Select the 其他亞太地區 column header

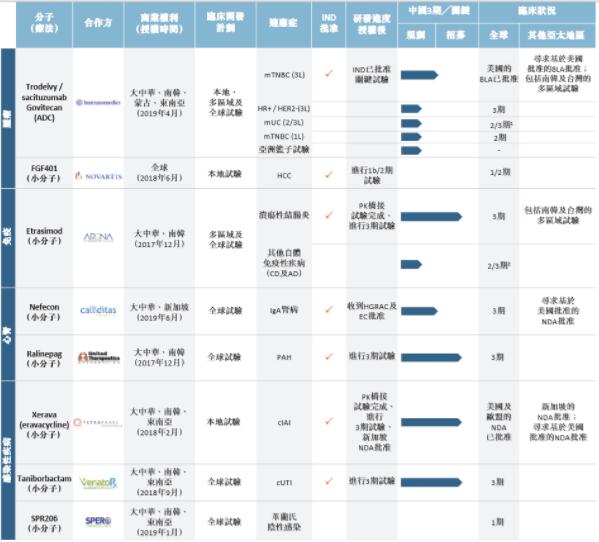pyautogui.click(x=556, y=36)
